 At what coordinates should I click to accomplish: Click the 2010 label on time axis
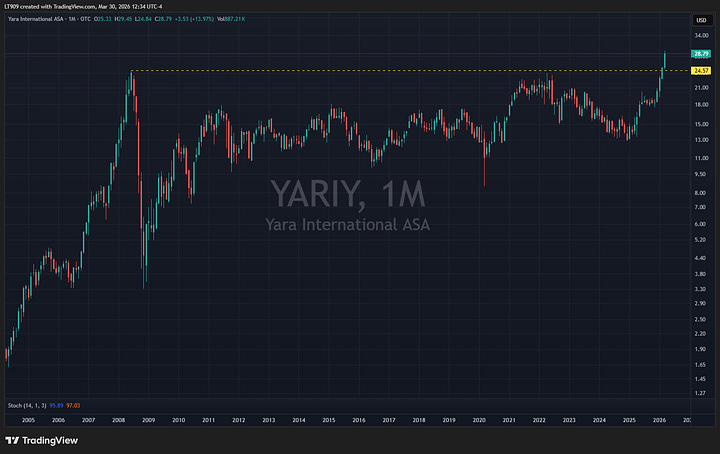coord(179,420)
